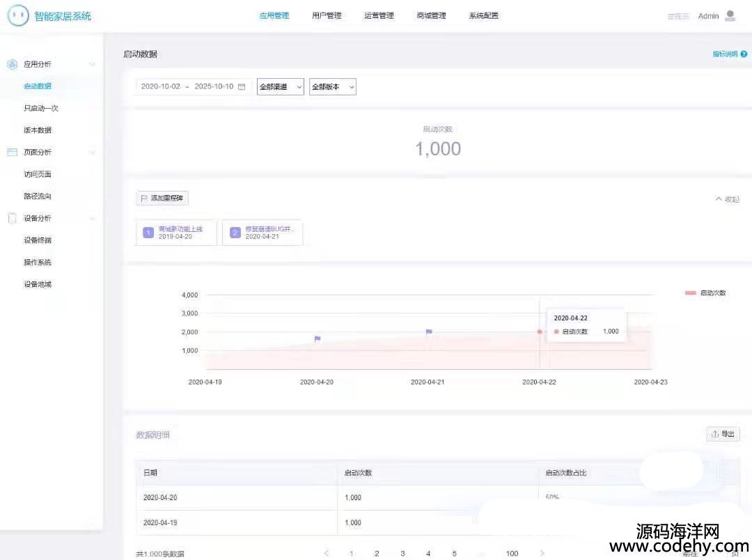Switch to 商城管理 top tab
The height and width of the screenshot is (560, 752).
click(431, 16)
